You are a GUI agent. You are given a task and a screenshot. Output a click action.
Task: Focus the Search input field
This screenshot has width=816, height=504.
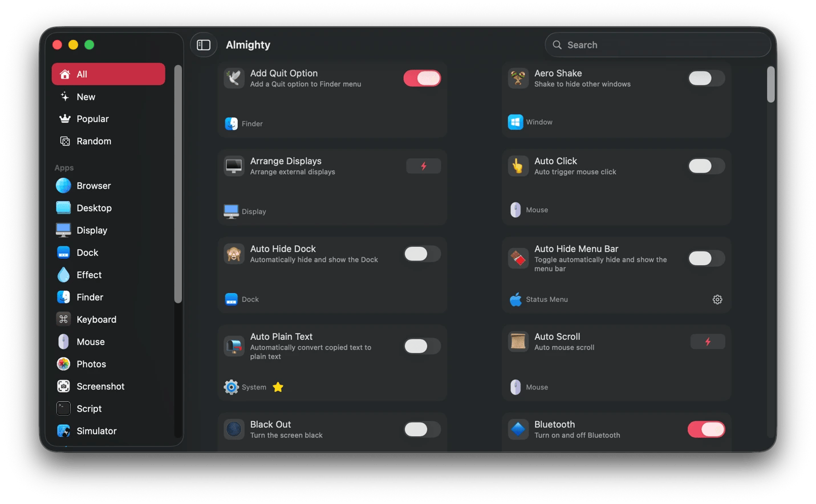[658, 45]
